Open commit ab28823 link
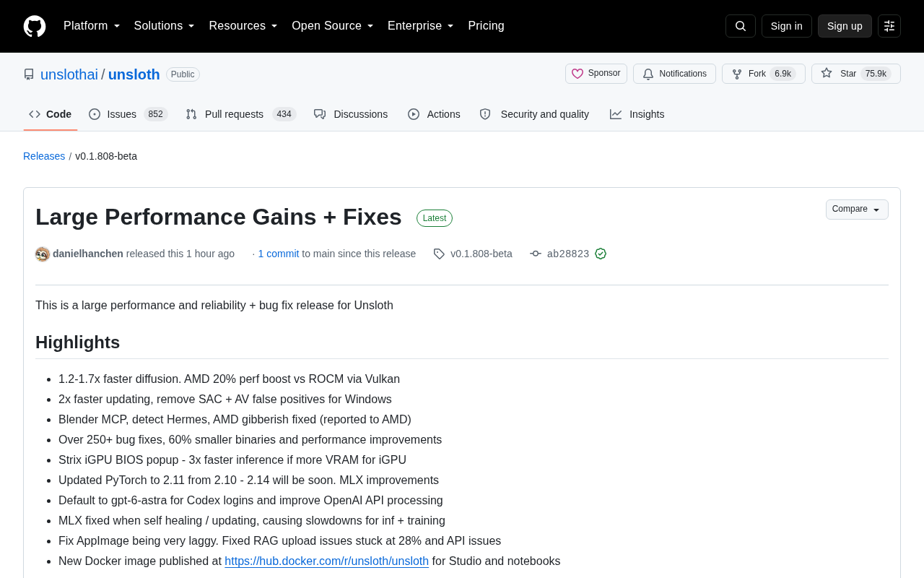This screenshot has width=924, height=578. (x=568, y=254)
